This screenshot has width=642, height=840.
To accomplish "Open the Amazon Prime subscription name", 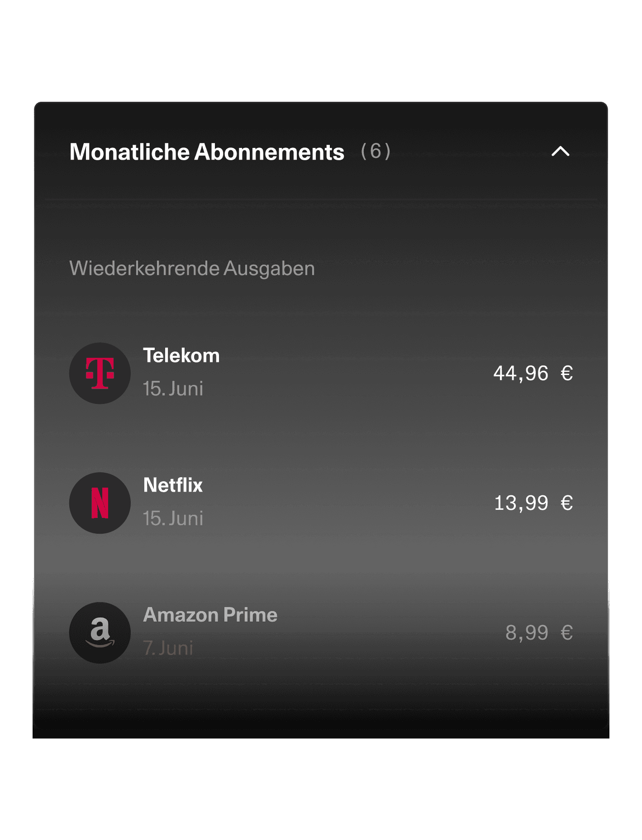I will click(210, 615).
